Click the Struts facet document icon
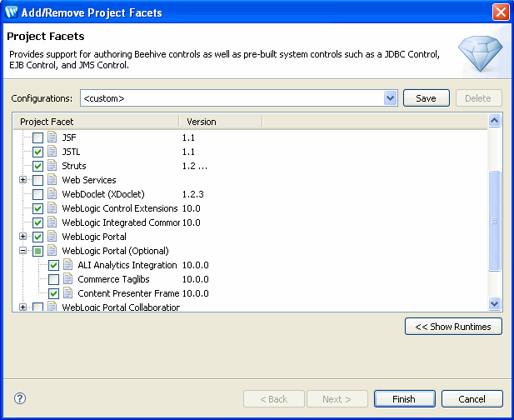 52,165
